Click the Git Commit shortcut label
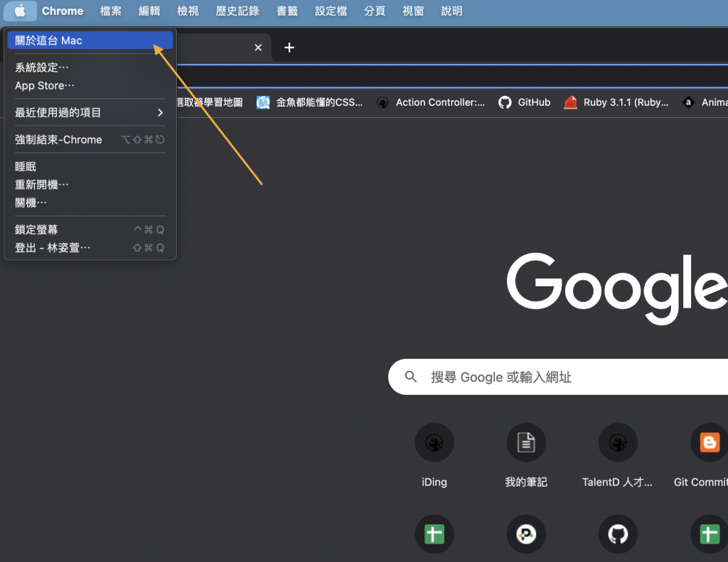 click(700, 482)
